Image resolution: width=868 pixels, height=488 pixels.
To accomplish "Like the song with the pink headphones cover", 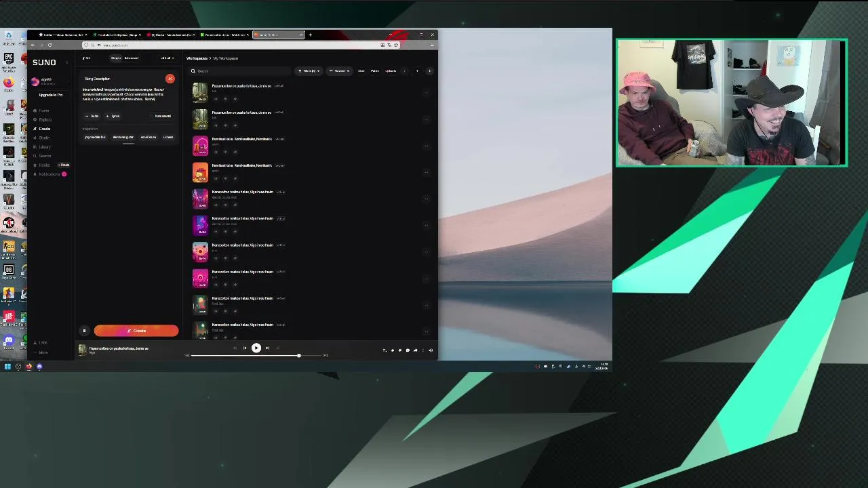I will click(216, 152).
